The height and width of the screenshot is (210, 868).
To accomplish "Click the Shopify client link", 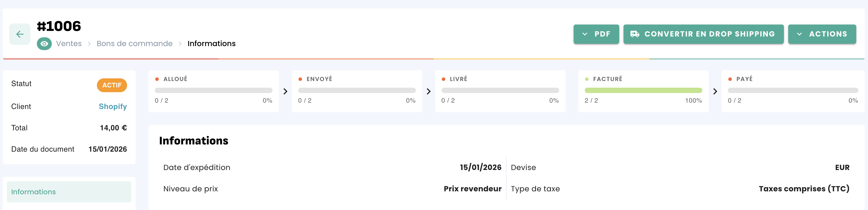I will pos(113,106).
